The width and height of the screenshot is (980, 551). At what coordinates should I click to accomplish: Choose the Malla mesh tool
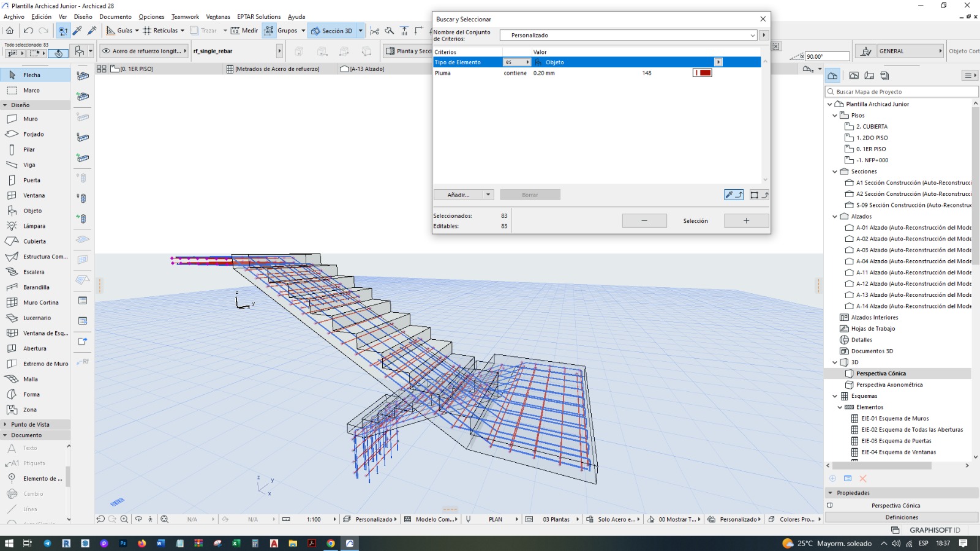(x=35, y=379)
